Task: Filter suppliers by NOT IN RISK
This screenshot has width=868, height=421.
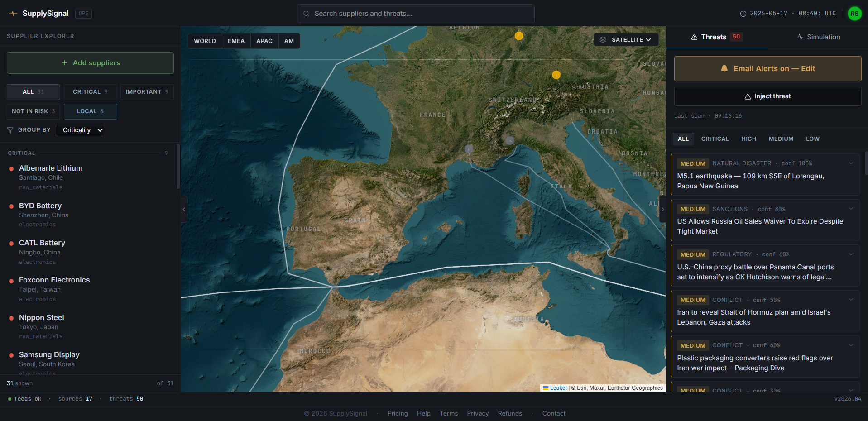Action: point(34,111)
